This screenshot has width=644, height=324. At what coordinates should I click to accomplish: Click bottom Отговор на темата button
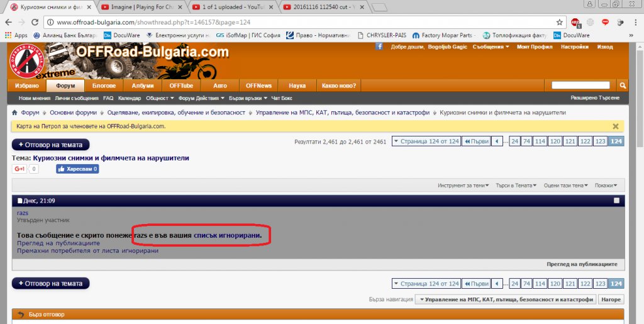click(50, 283)
